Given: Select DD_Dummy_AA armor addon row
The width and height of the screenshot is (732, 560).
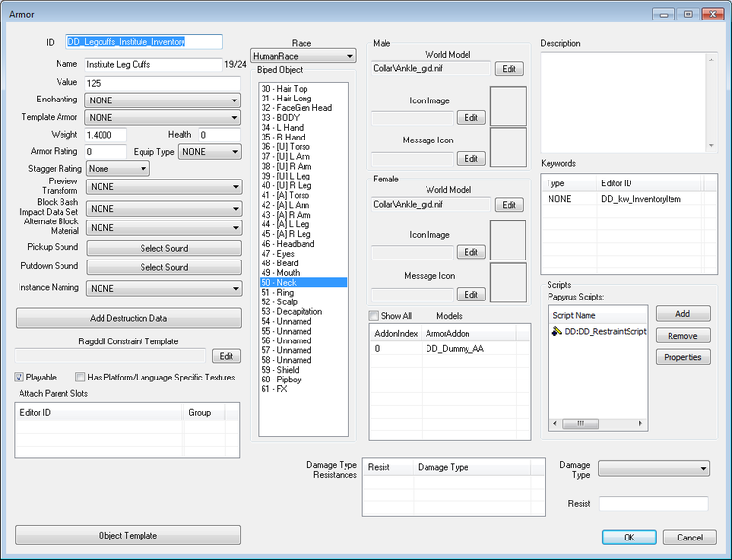Looking at the screenshot, I should tap(450, 349).
